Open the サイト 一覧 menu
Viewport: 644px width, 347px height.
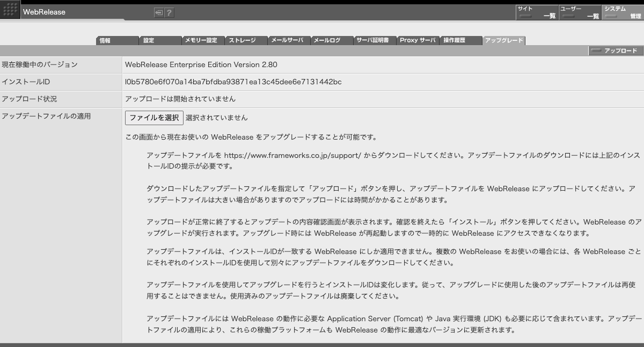click(x=536, y=12)
